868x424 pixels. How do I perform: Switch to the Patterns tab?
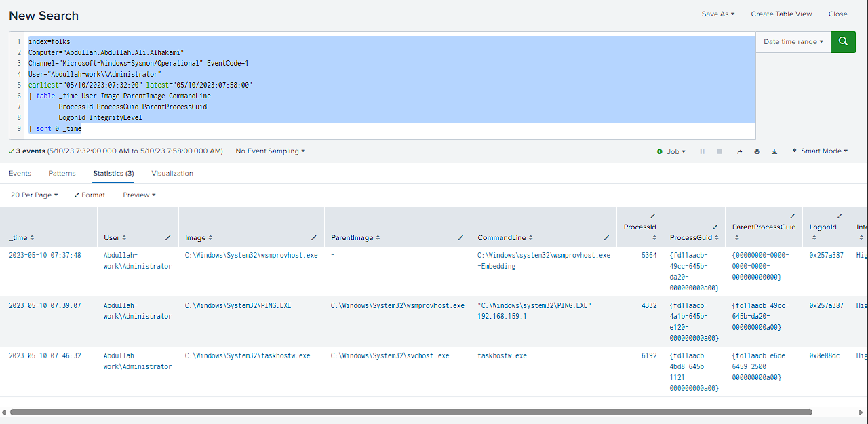(62, 174)
